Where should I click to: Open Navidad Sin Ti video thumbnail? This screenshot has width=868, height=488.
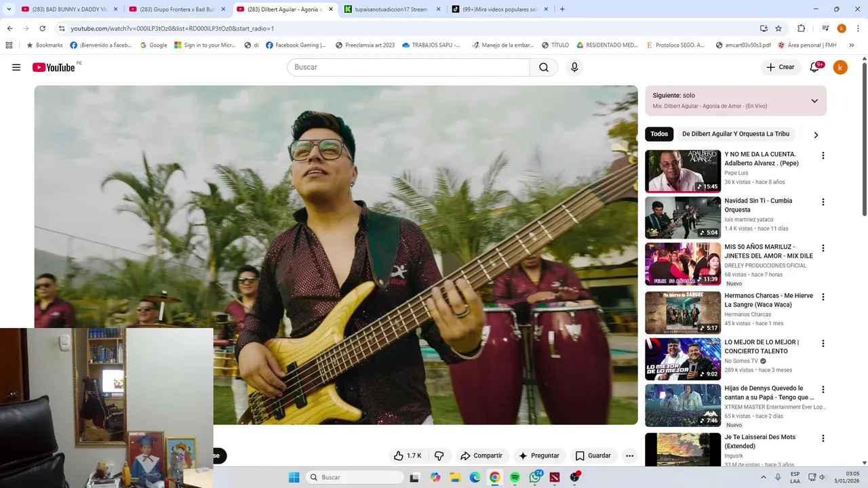(683, 218)
